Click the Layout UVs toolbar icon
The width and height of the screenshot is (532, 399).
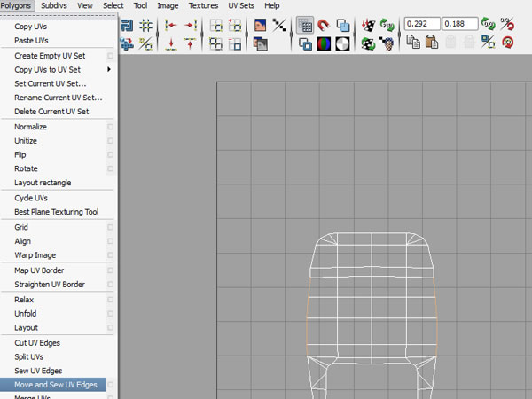127,26
